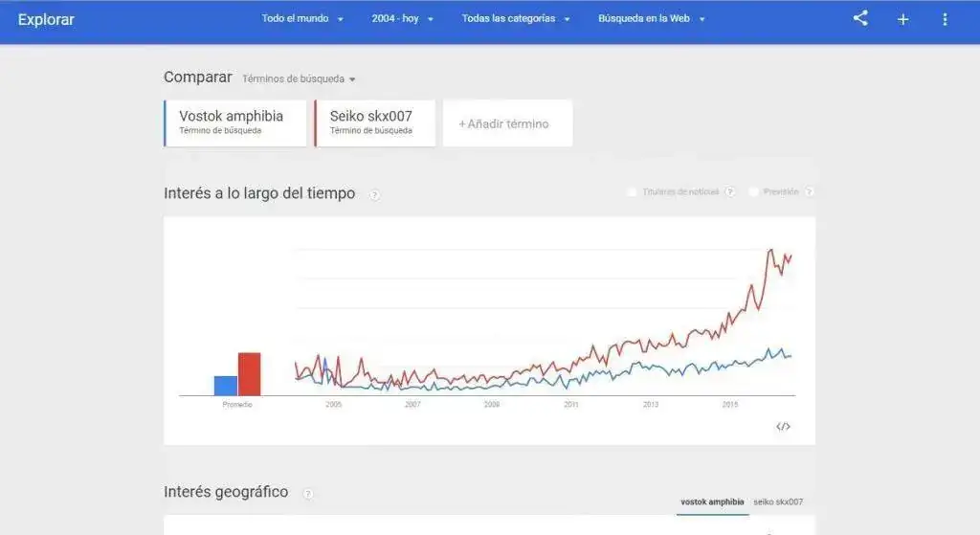The height and width of the screenshot is (535, 980).
Task: Enable the Titulares de noticias checkbox
Action: (632, 191)
